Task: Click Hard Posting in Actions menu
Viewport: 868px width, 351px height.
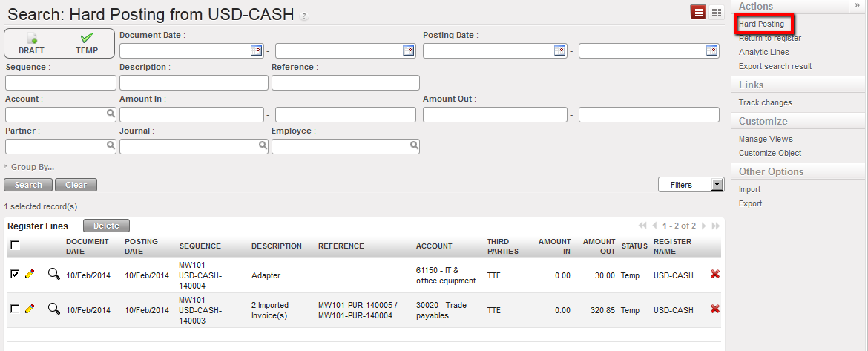Action: pyautogui.click(x=761, y=24)
